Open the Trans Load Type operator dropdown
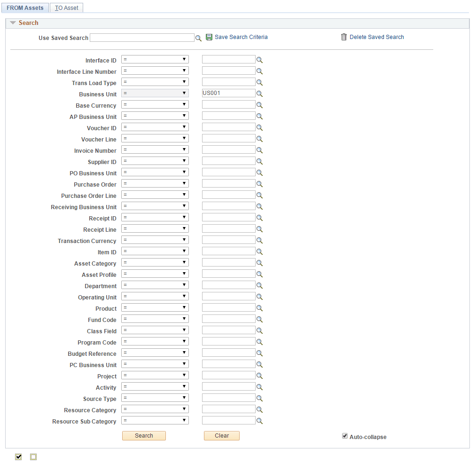The height and width of the screenshot is (463, 476). pyautogui.click(x=155, y=81)
